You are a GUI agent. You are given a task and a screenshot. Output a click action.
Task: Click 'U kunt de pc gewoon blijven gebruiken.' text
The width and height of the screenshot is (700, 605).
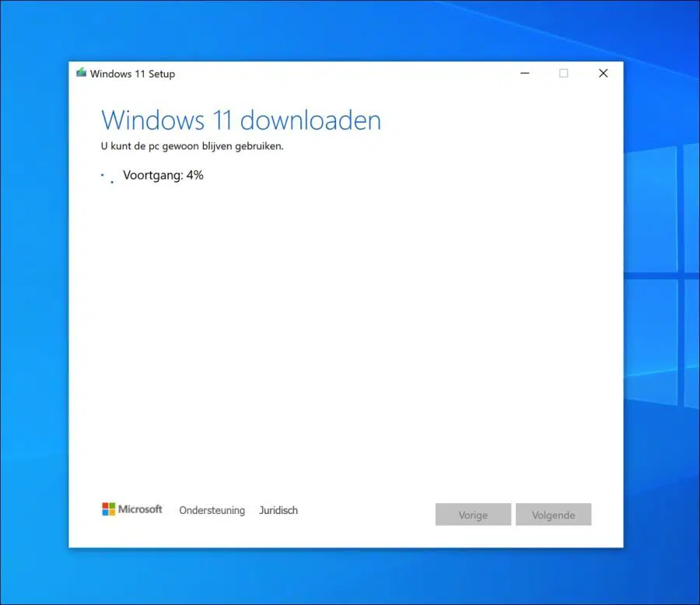(192, 146)
